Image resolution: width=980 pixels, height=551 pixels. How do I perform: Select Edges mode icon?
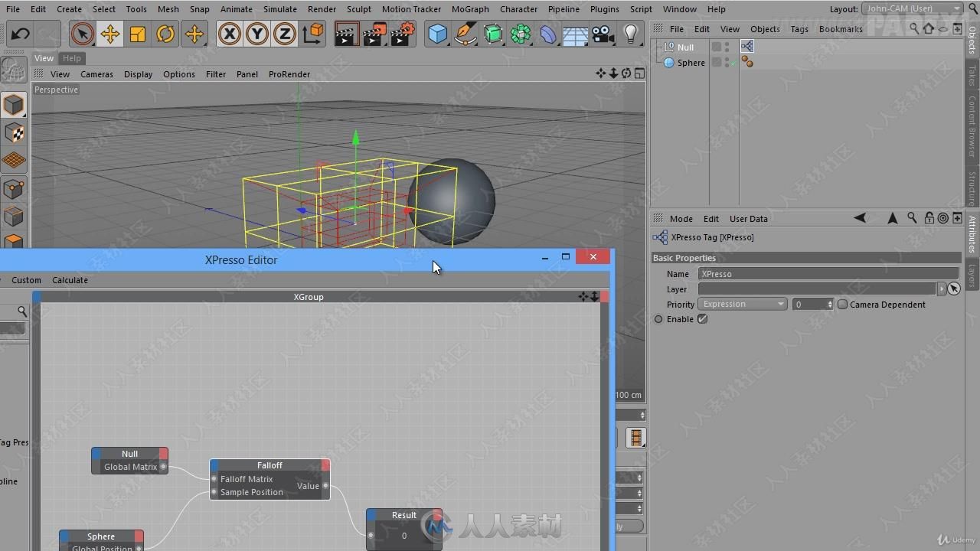(x=14, y=216)
